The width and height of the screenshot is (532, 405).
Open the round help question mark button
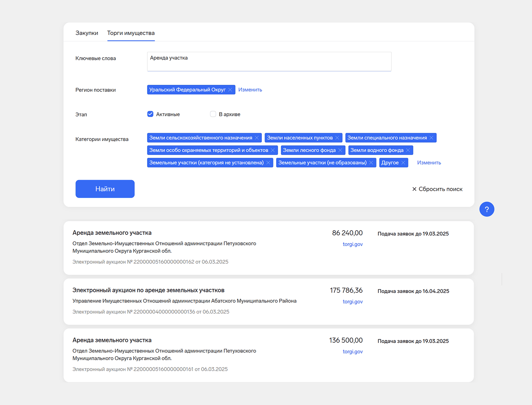487,209
